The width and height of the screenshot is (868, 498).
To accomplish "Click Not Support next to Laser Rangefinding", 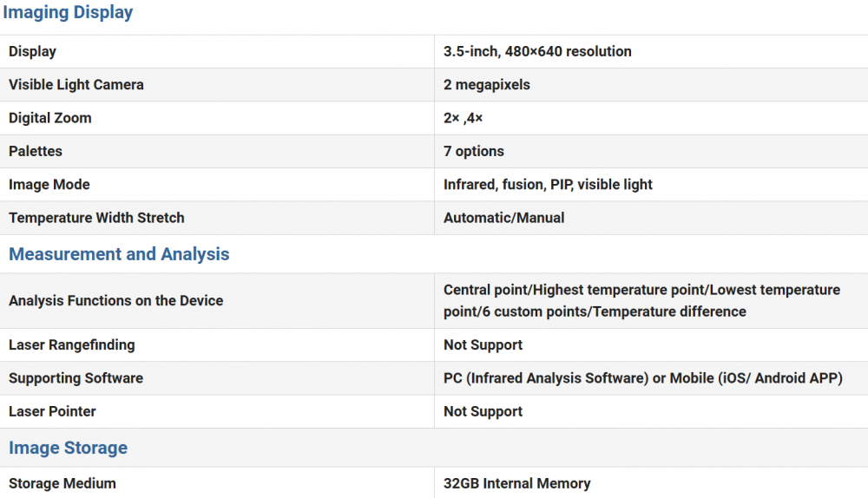I will point(483,344).
